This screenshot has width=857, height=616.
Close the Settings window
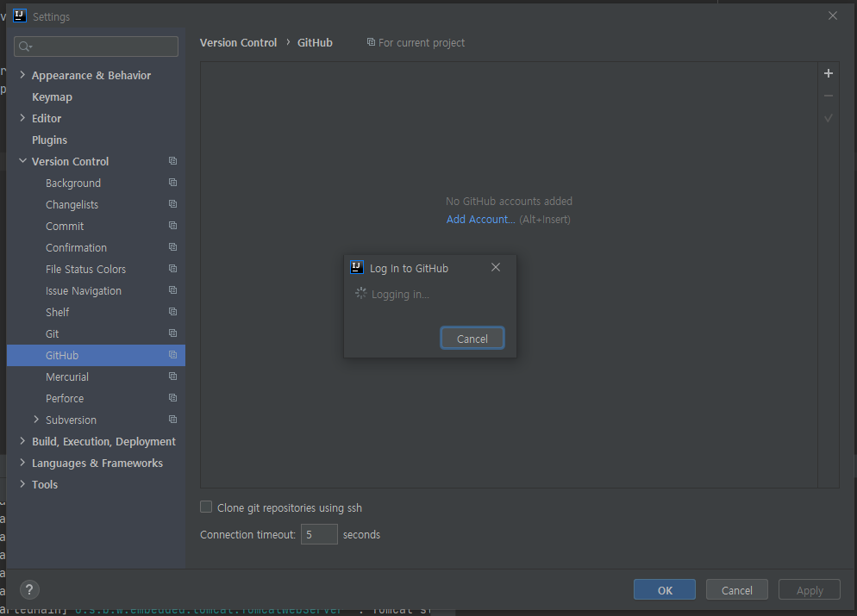coord(832,16)
